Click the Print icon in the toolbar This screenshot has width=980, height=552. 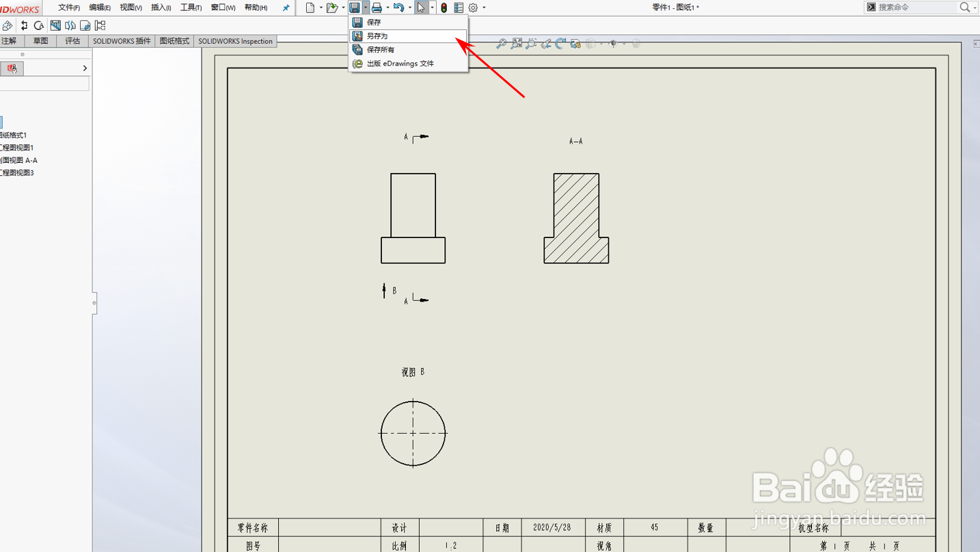(x=377, y=7)
